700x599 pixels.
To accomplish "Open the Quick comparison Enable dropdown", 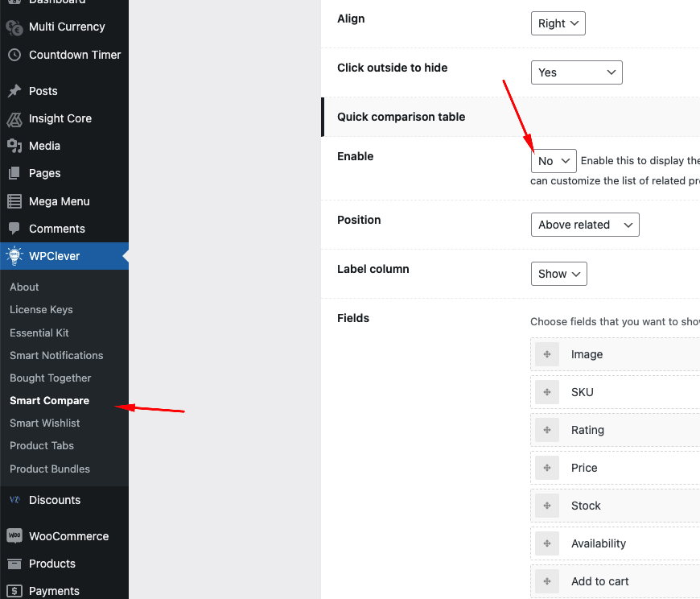I will point(554,161).
